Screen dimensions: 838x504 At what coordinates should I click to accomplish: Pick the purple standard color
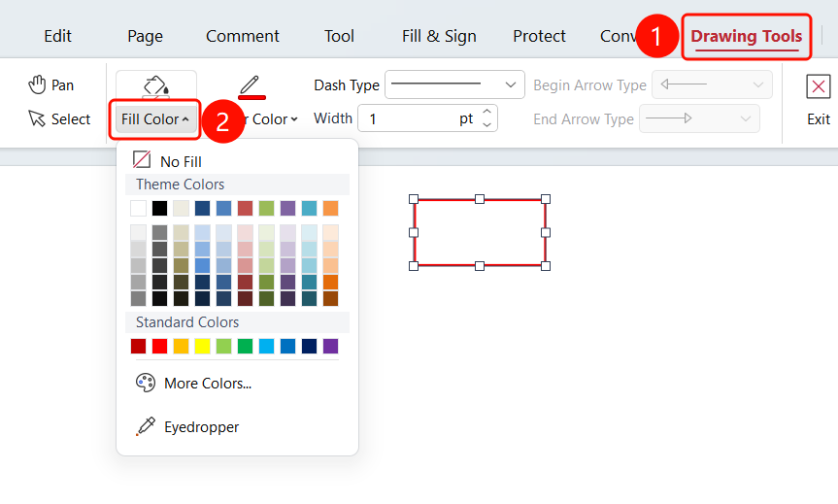[x=331, y=346]
